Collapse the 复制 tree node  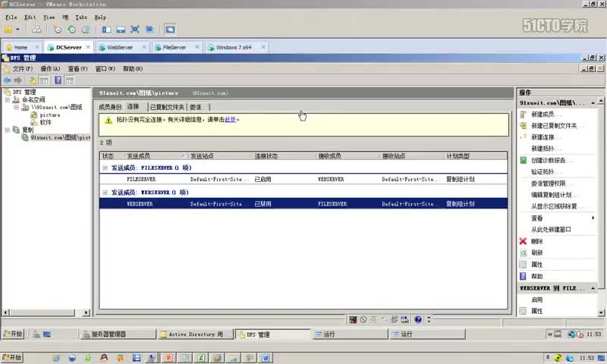[x=8, y=130]
